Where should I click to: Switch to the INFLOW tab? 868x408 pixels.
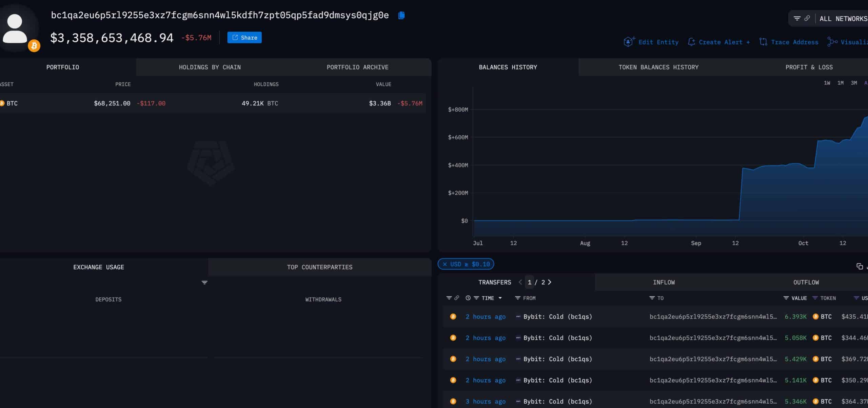pyautogui.click(x=664, y=282)
